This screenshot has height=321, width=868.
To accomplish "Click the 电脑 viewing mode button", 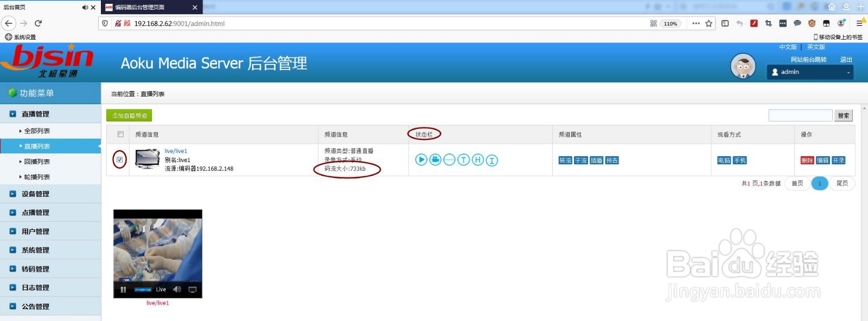I will coord(724,160).
